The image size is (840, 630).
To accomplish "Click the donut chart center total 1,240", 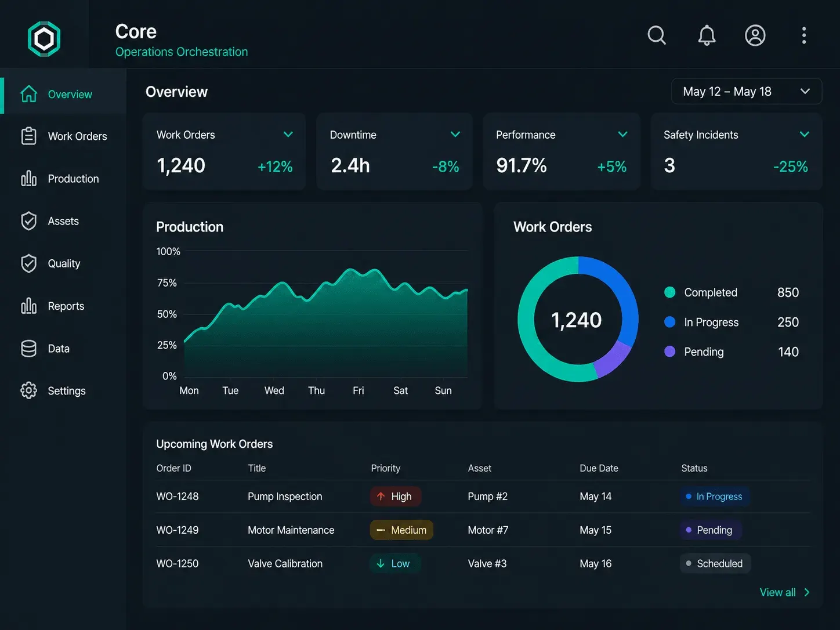I will (576, 320).
